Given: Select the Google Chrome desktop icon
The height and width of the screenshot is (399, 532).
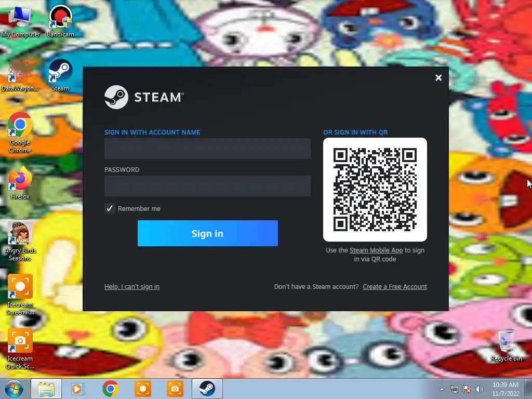Looking at the screenshot, I should tap(20, 132).
